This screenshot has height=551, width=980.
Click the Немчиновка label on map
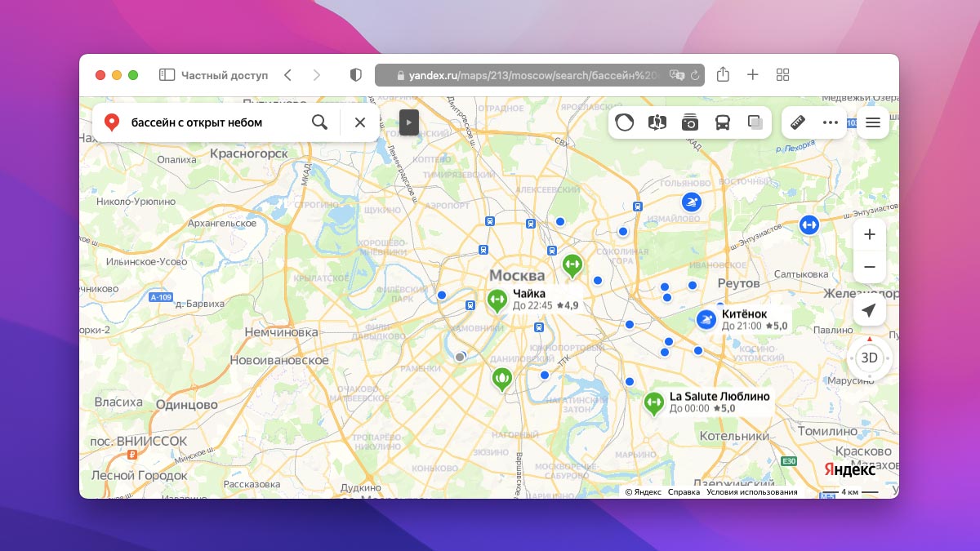click(x=281, y=332)
